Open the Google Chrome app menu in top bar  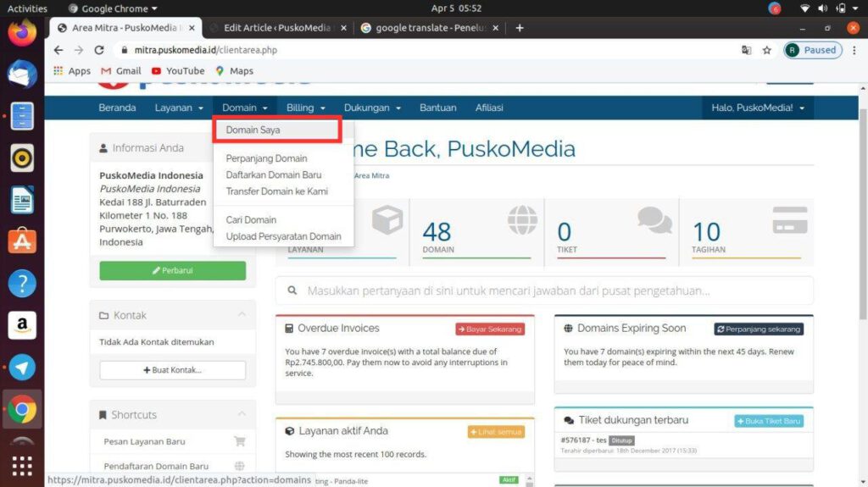113,8
